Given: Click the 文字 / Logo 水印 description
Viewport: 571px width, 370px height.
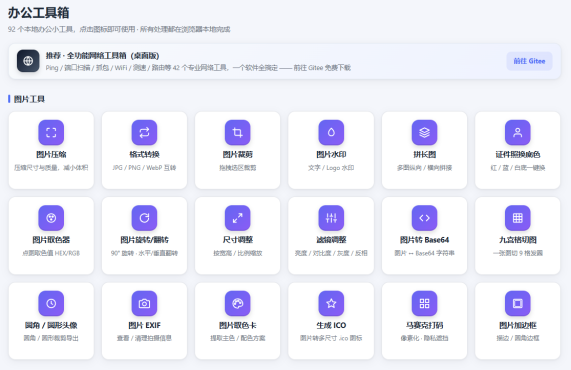Looking at the screenshot, I should pyautogui.click(x=331, y=168).
